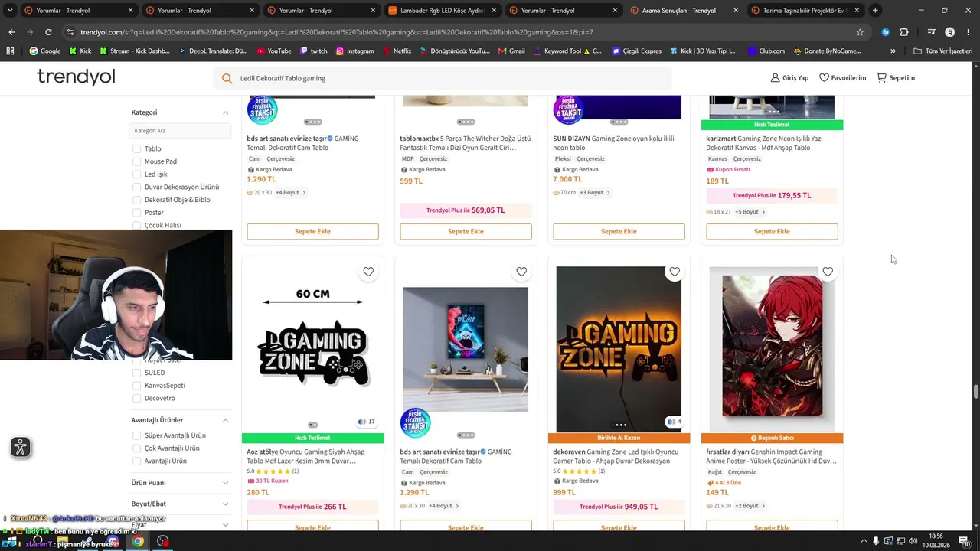980x551 pixels.
Task: Bookmark this page with the star icon
Action: coord(860,32)
